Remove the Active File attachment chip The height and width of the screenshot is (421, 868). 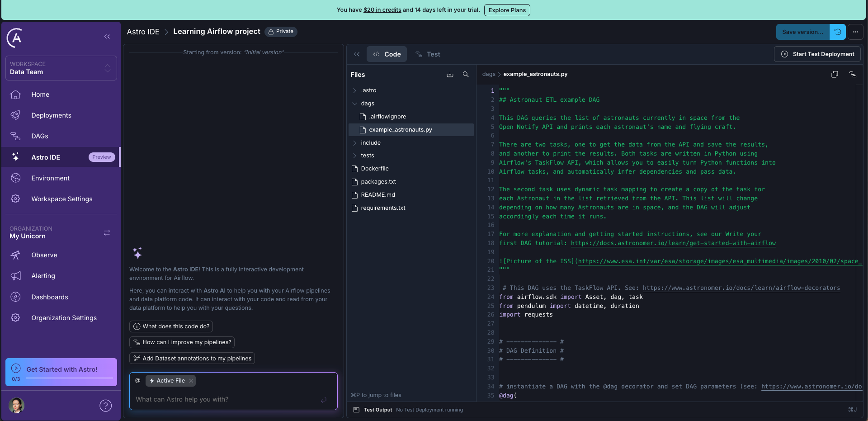pyautogui.click(x=191, y=380)
